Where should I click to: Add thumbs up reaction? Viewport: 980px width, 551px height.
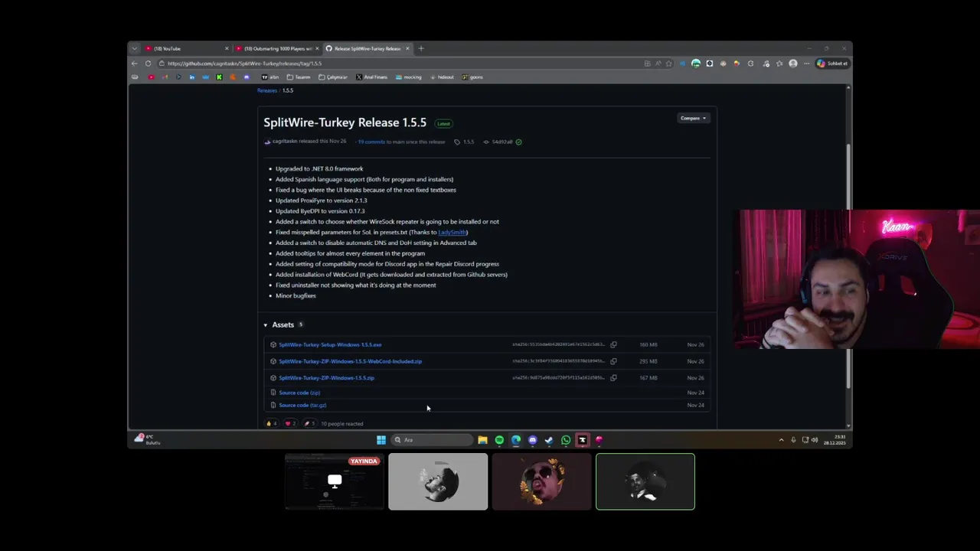coord(272,423)
